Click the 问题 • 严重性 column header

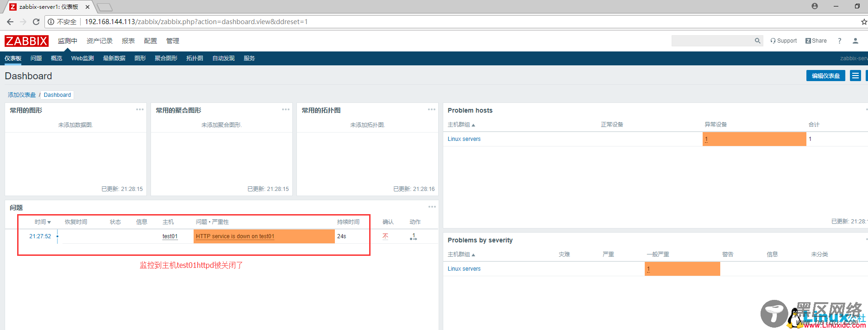tap(212, 222)
